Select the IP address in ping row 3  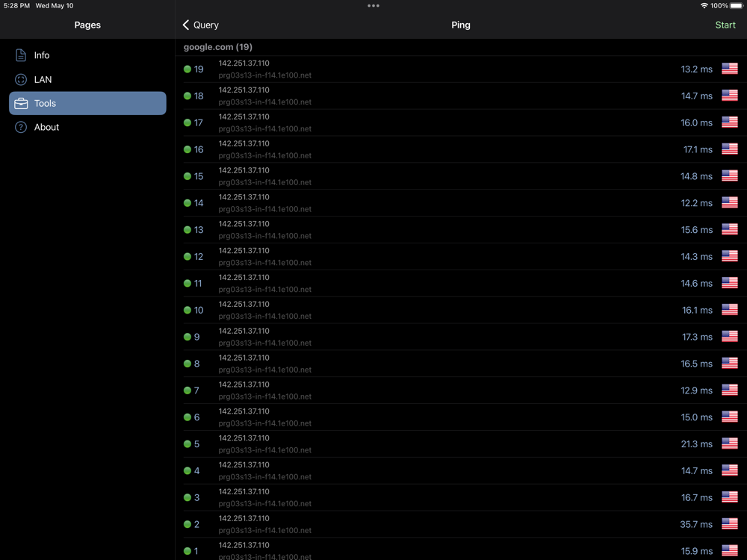[x=244, y=491]
